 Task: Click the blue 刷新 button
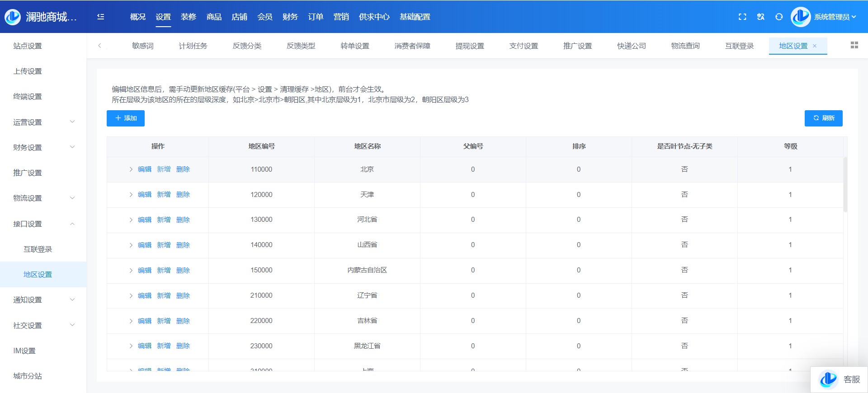[x=823, y=118]
